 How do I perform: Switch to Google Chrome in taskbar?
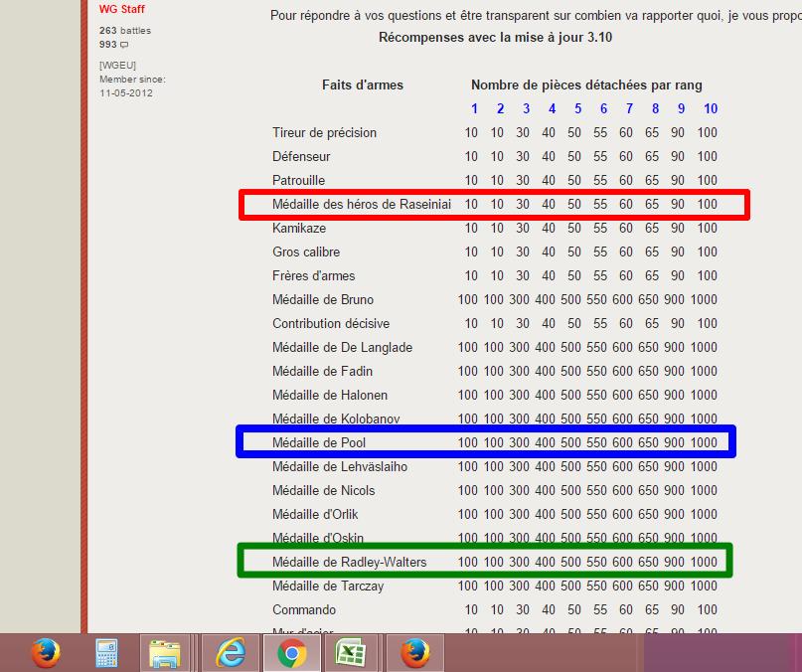tap(292, 653)
